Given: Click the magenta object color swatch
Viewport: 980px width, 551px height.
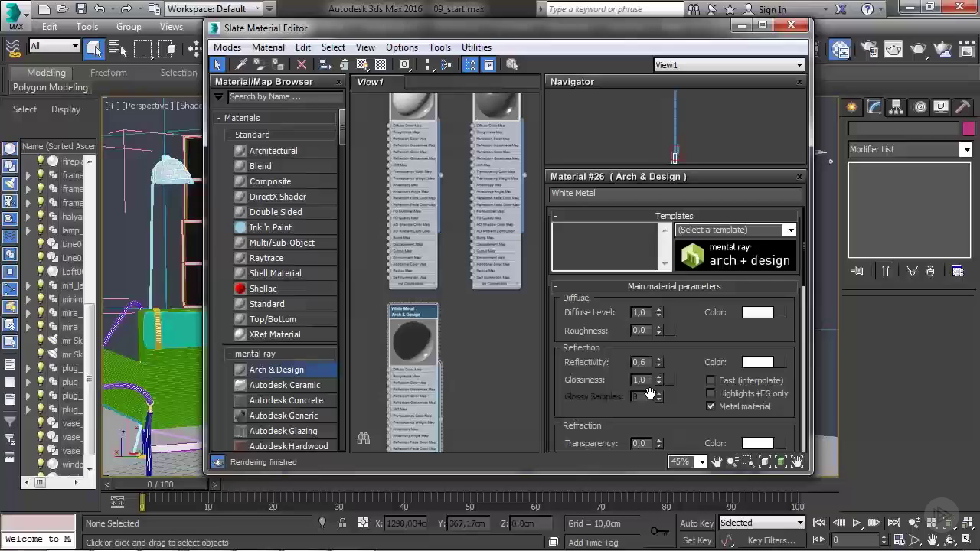Looking at the screenshot, I should [969, 129].
